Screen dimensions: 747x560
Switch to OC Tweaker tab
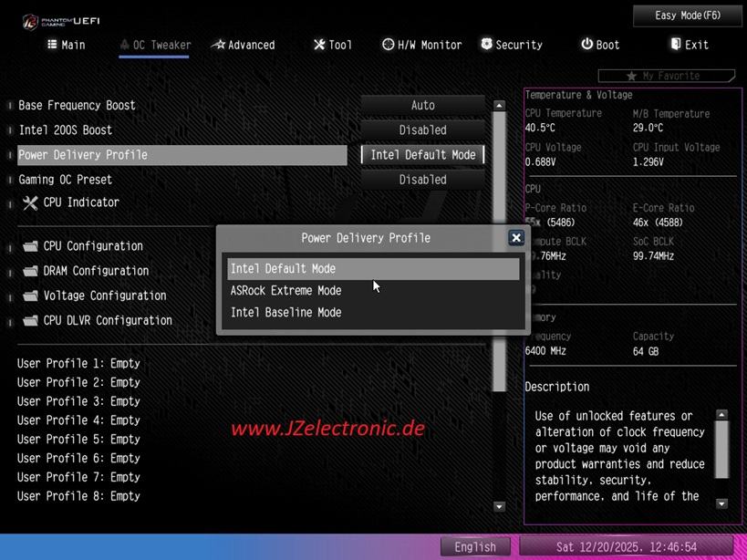pos(155,45)
